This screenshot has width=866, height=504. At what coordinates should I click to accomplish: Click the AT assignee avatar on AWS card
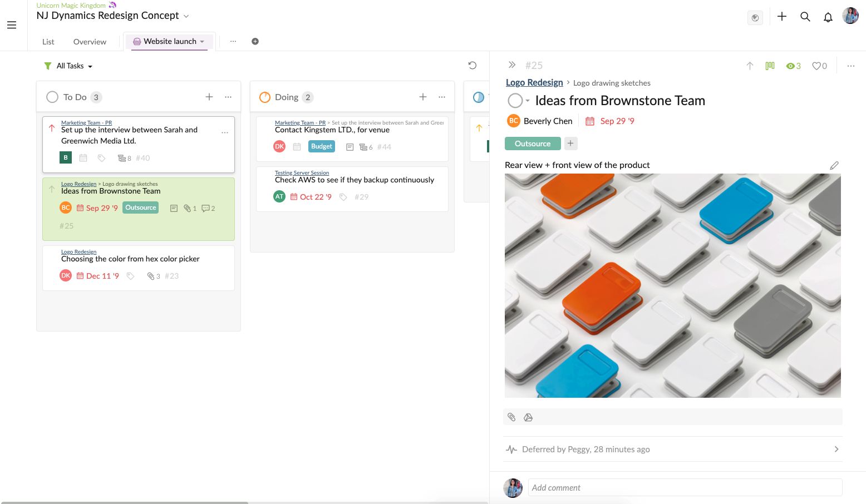point(279,196)
